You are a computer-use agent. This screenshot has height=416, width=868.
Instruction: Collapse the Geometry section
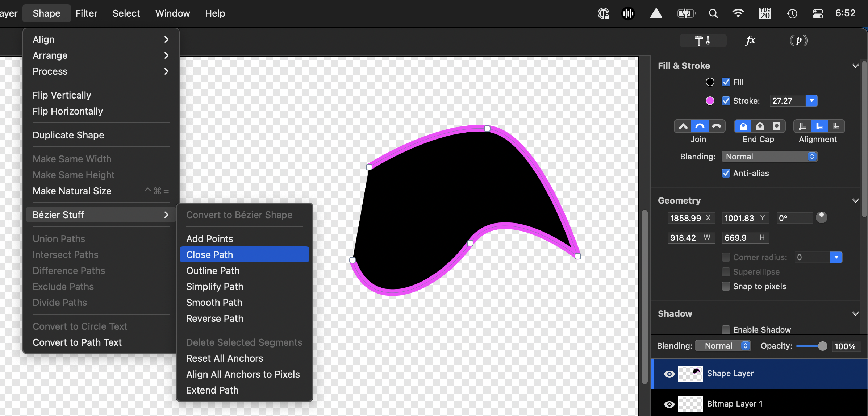tap(855, 200)
